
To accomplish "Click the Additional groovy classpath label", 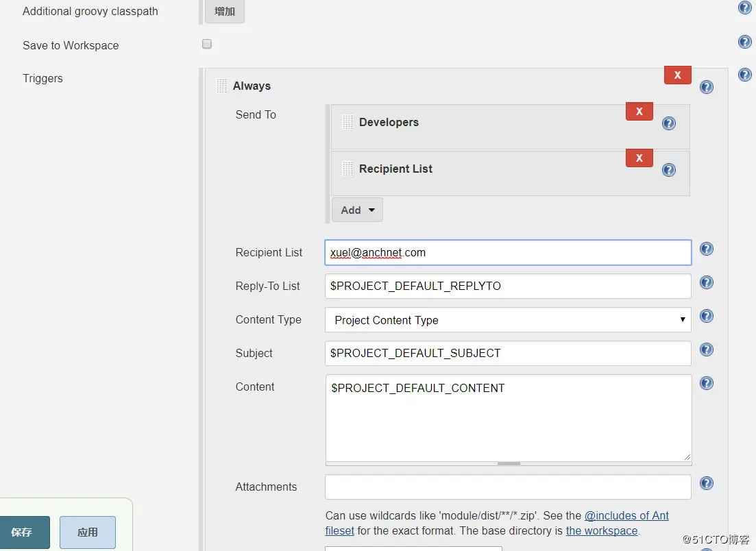I will pos(90,12).
